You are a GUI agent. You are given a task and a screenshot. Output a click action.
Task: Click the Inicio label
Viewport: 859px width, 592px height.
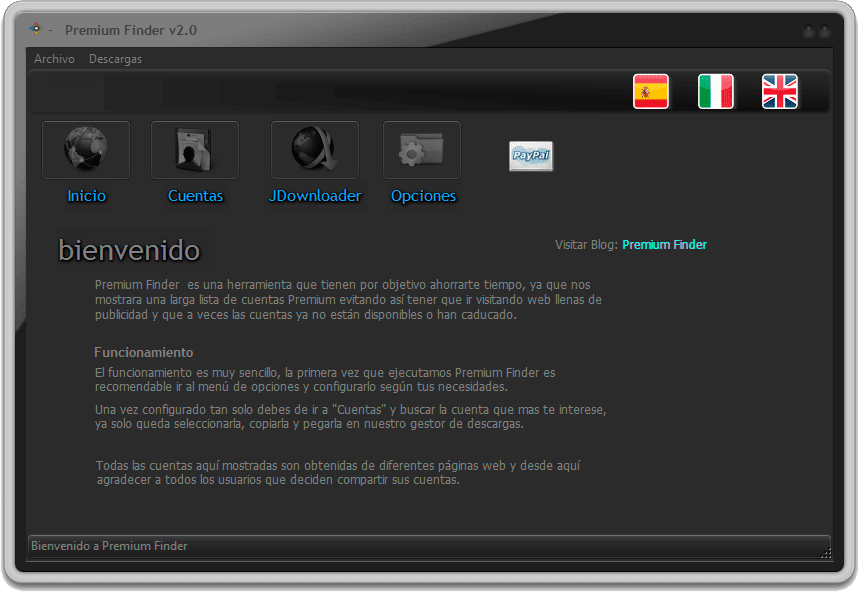point(87,196)
